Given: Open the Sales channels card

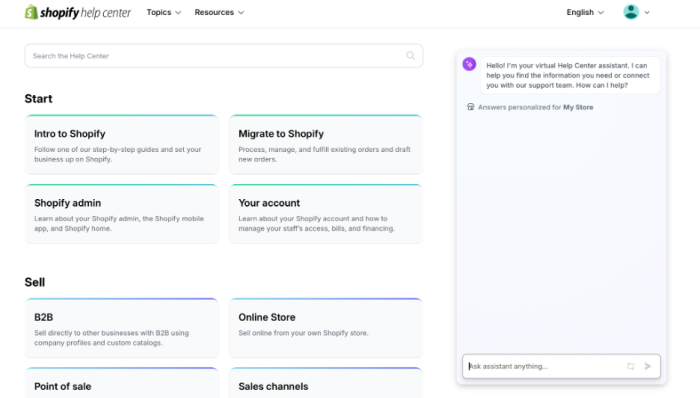Looking at the screenshot, I should click(x=325, y=383).
